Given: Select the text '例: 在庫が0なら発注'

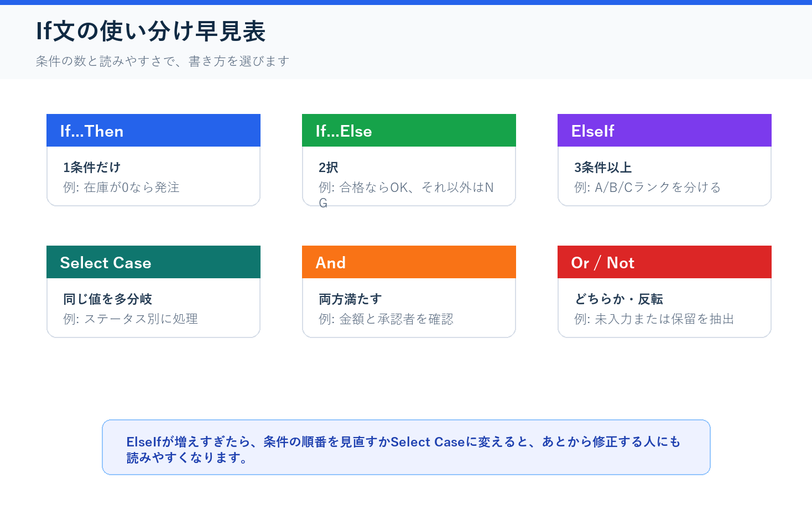Looking at the screenshot, I should tap(121, 188).
